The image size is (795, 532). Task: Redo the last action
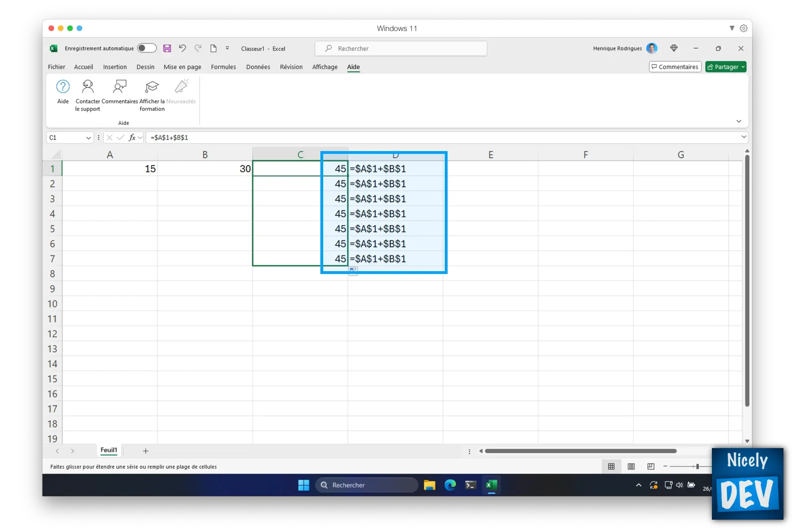(x=198, y=48)
